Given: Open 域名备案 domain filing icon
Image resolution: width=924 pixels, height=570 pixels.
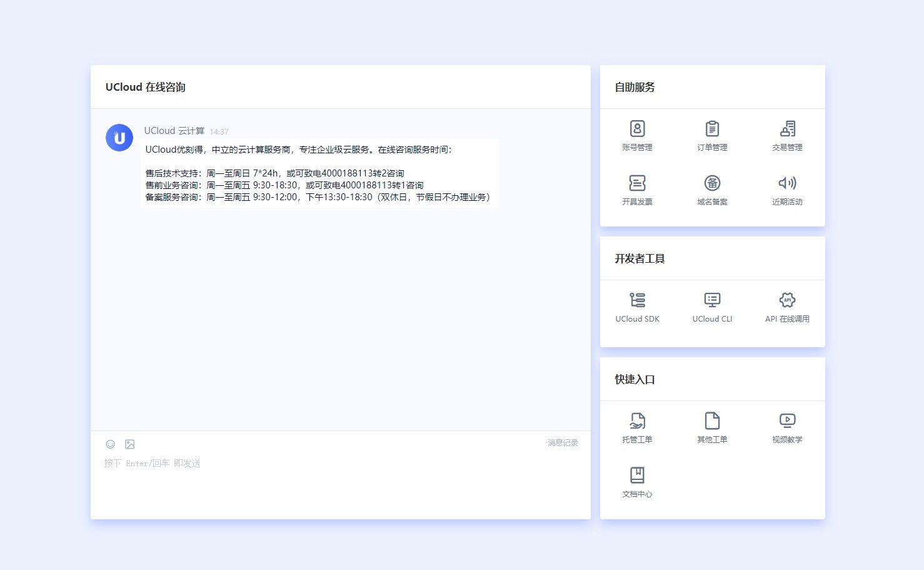Looking at the screenshot, I should 712,183.
